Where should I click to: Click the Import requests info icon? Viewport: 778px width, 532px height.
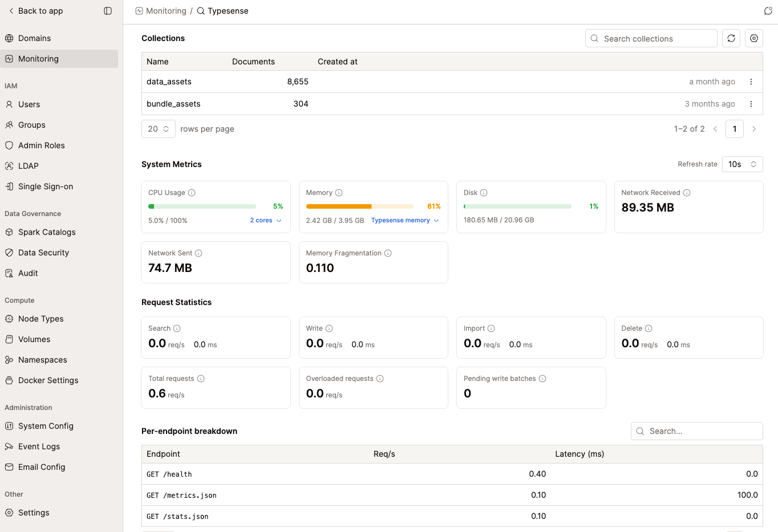pyautogui.click(x=491, y=328)
